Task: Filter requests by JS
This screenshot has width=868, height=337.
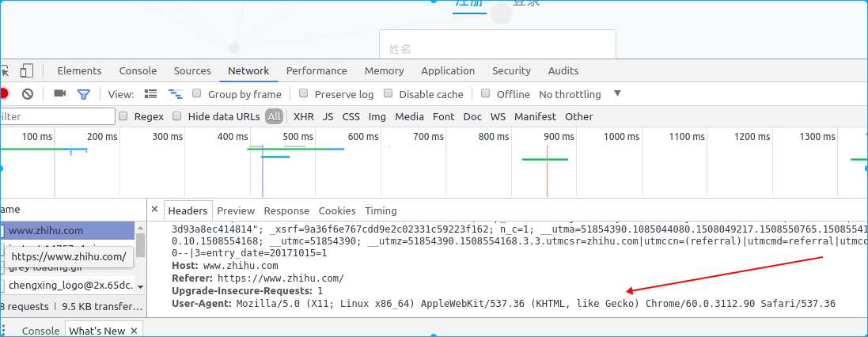Action: click(x=328, y=117)
